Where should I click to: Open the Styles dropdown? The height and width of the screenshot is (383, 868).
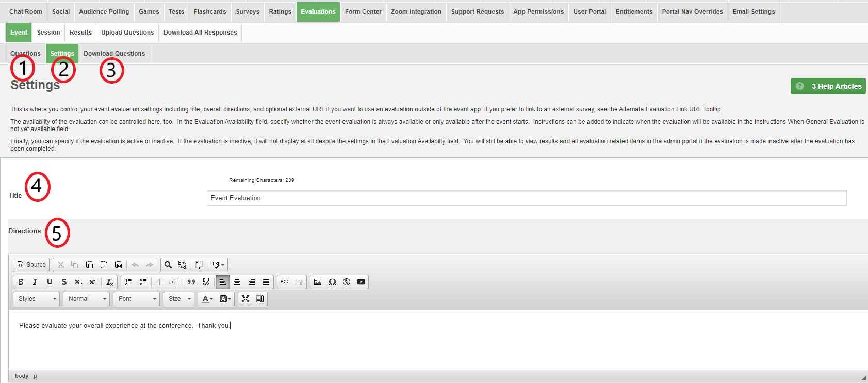[x=37, y=299]
